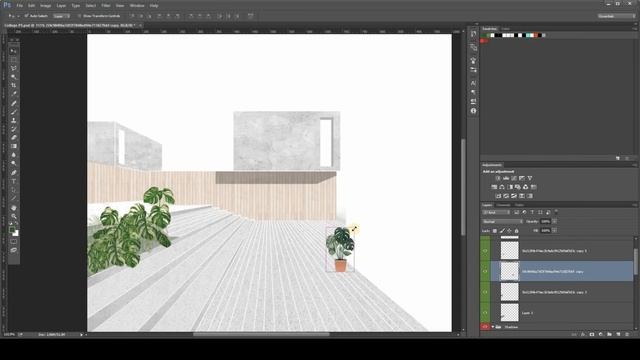This screenshot has height=360, width=640.
Task: Add a layer mask from panel footer
Action: 592,334
